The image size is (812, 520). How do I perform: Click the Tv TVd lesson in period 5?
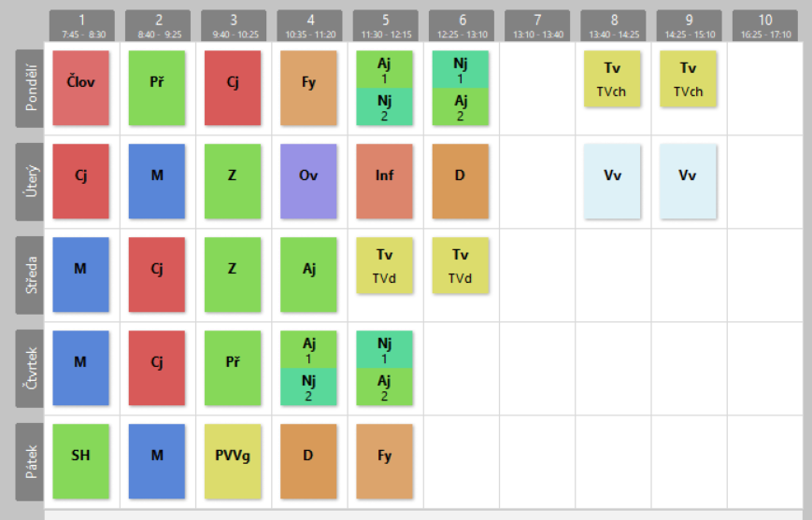(x=384, y=265)
